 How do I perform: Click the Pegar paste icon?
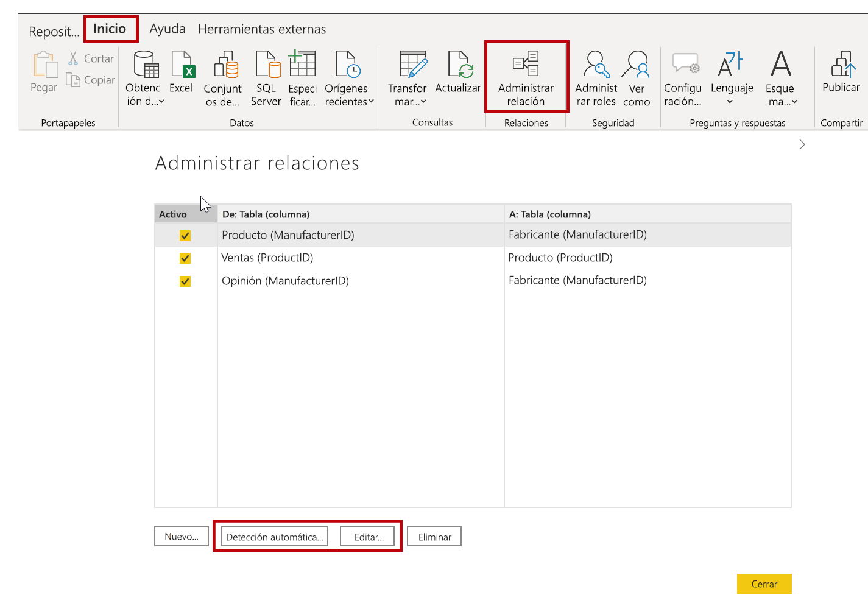(x=45, y=65)
